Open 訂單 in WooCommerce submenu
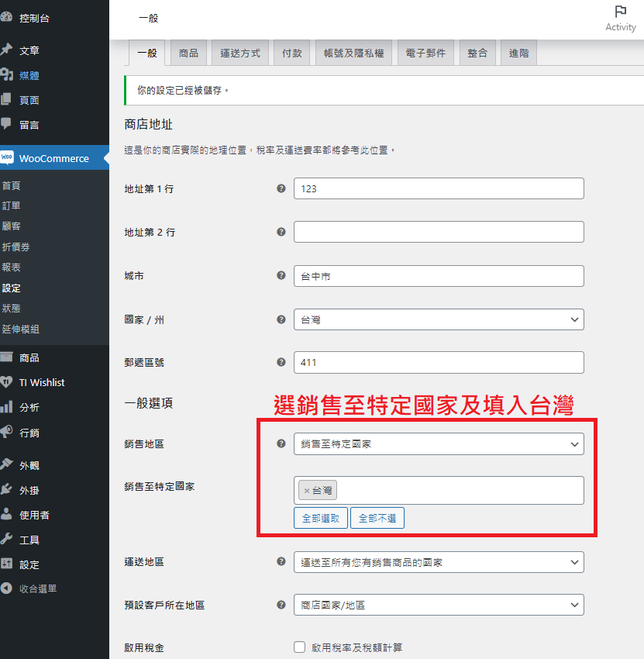 pos(12,206)
